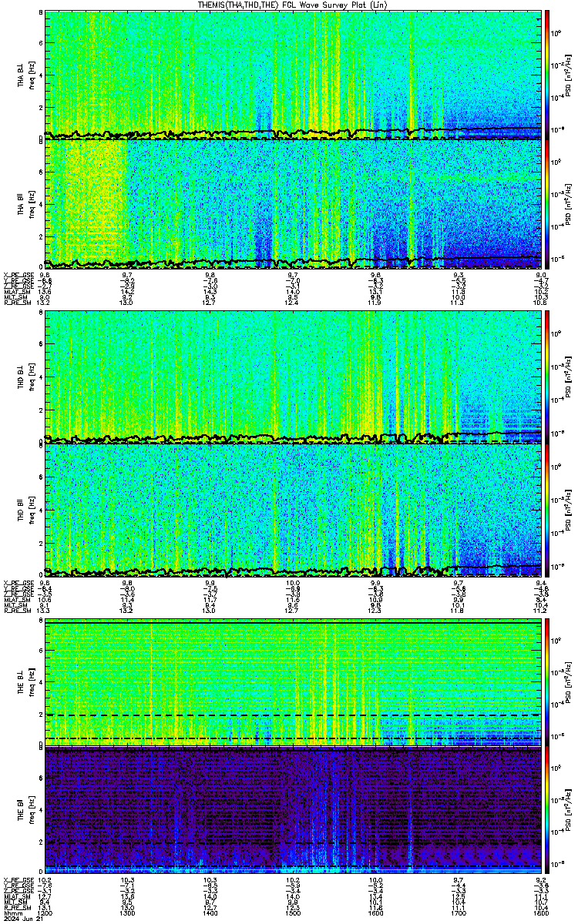Viewport: 578px width, 924px height.
Task: Click the 8 Hz tick on THA B-perp axis
Action: (40, 14)
